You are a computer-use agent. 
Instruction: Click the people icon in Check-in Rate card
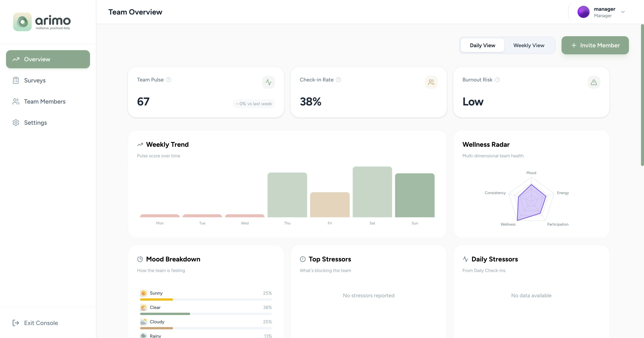[x=431, y=82]
